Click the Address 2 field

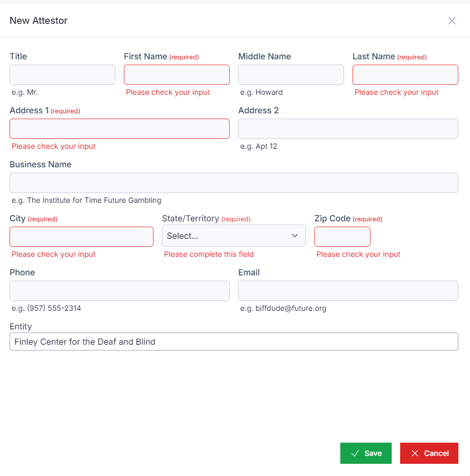[348, 129]
